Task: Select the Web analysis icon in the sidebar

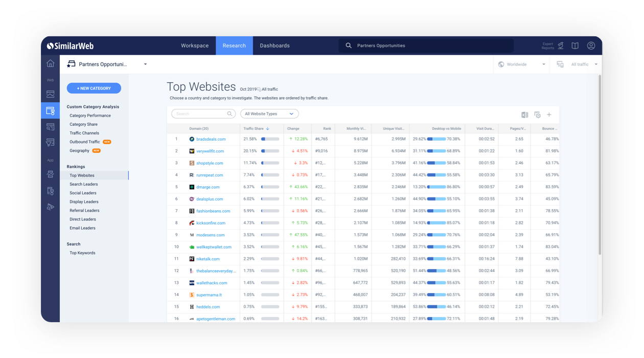Action: tap(50, 94)
